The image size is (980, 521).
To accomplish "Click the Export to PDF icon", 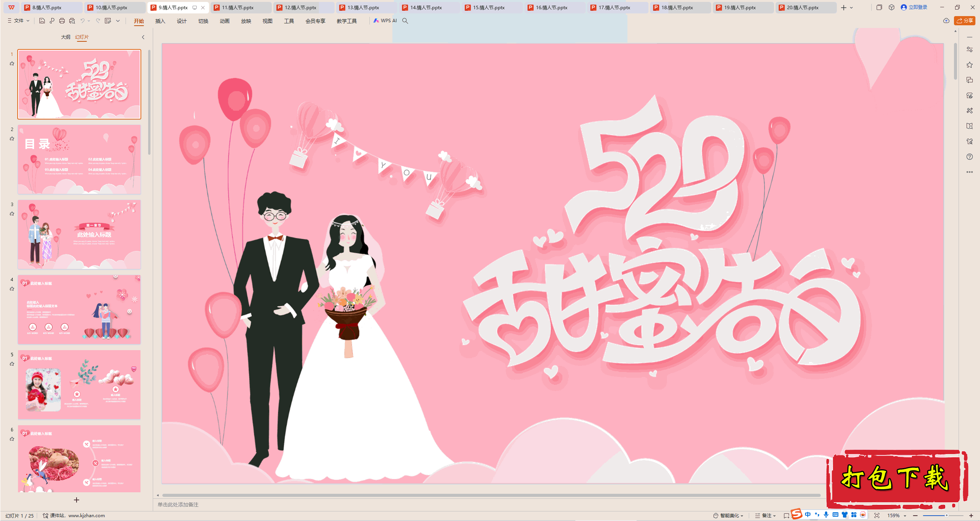I will coord(52,21).
